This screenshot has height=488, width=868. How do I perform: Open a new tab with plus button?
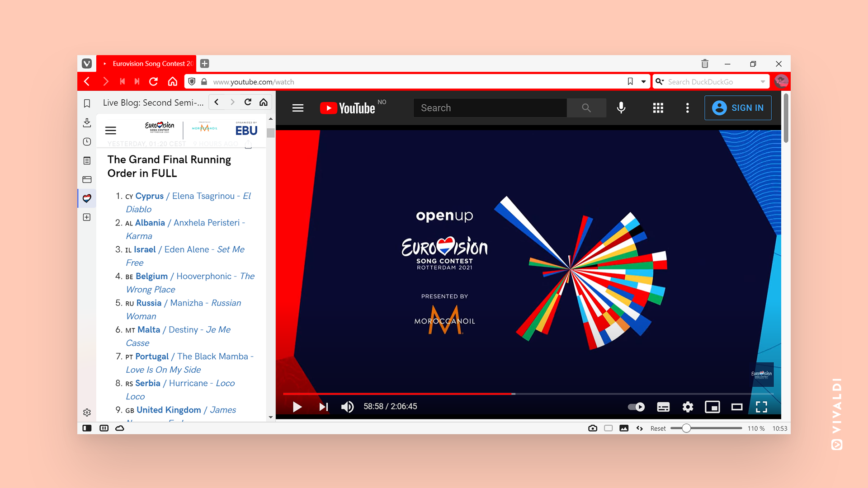(x=204, y=64)
